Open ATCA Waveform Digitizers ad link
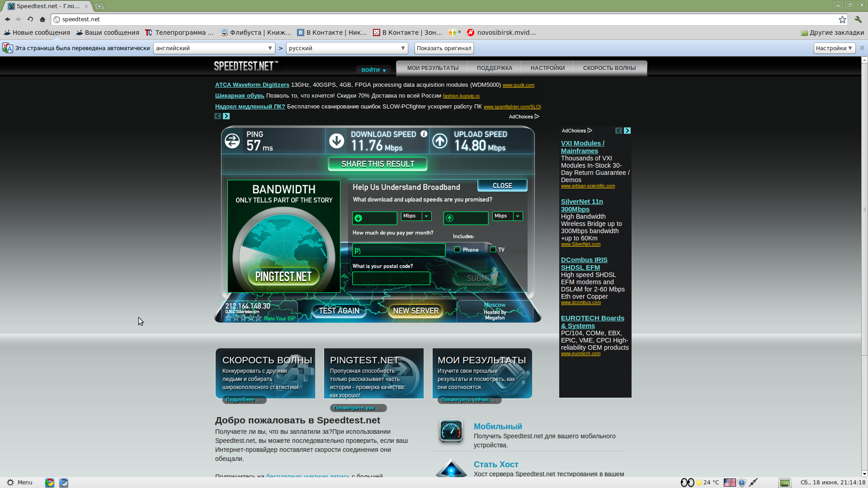The image size is (868, 488). (x=252, y=85)
